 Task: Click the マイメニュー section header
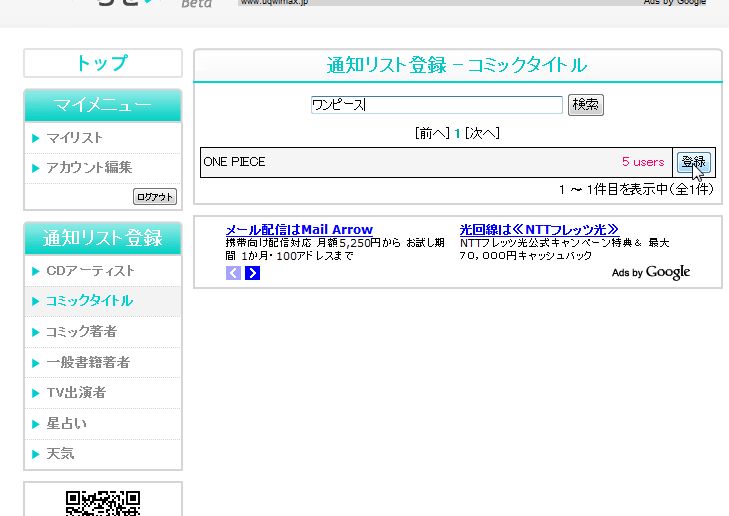coord(103,105)
